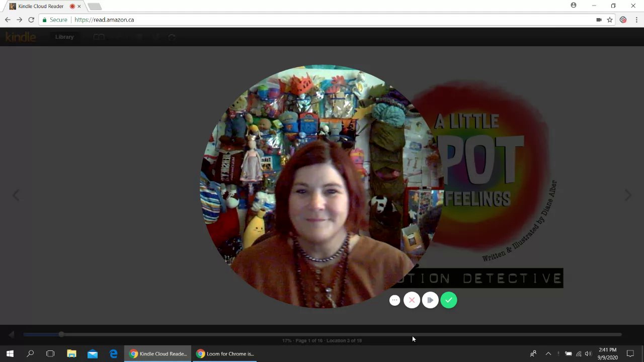The width and height of the screenshot is (644, 362).
Task: Click the volume speaker tray icon
Action: click(x=588, y=353)
